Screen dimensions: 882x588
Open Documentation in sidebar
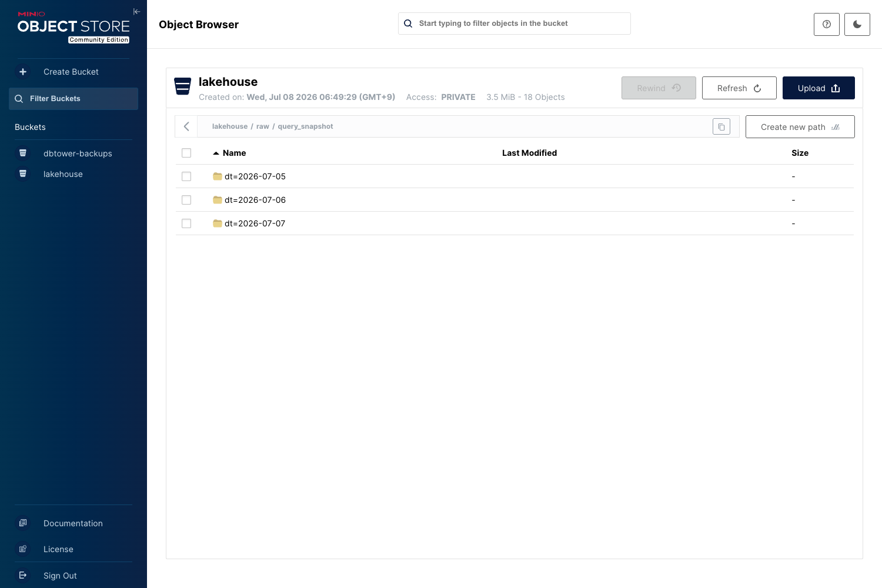[73, 523]
